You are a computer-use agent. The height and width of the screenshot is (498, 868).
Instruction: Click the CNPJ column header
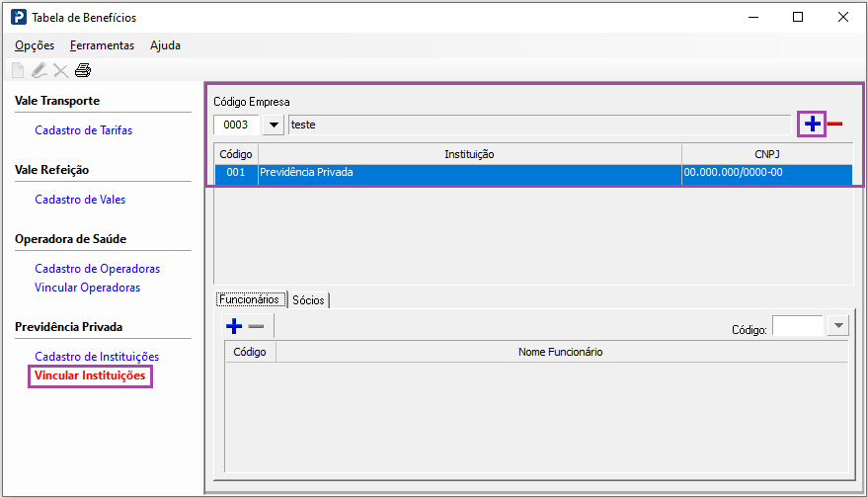[x=767, y=154]
